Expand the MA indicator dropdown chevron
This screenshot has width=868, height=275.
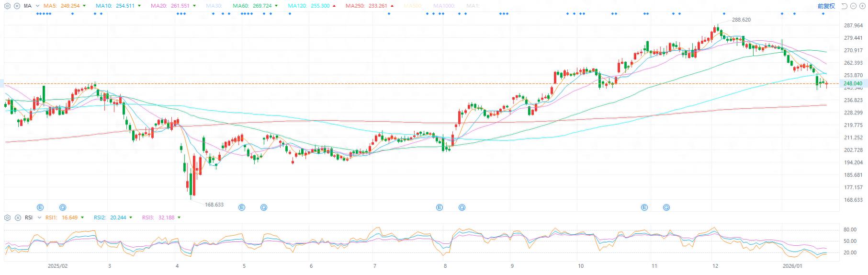[38, 6]
